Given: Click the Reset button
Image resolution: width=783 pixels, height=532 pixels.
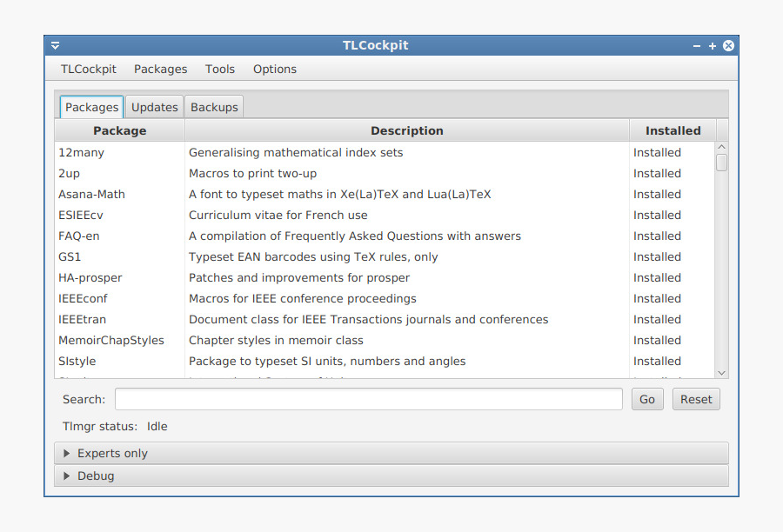Looking at the screenshot, I should (696, 399).
